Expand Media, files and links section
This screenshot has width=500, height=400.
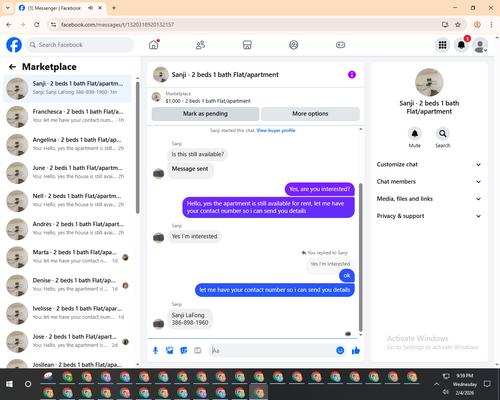[x=429, y=199]
